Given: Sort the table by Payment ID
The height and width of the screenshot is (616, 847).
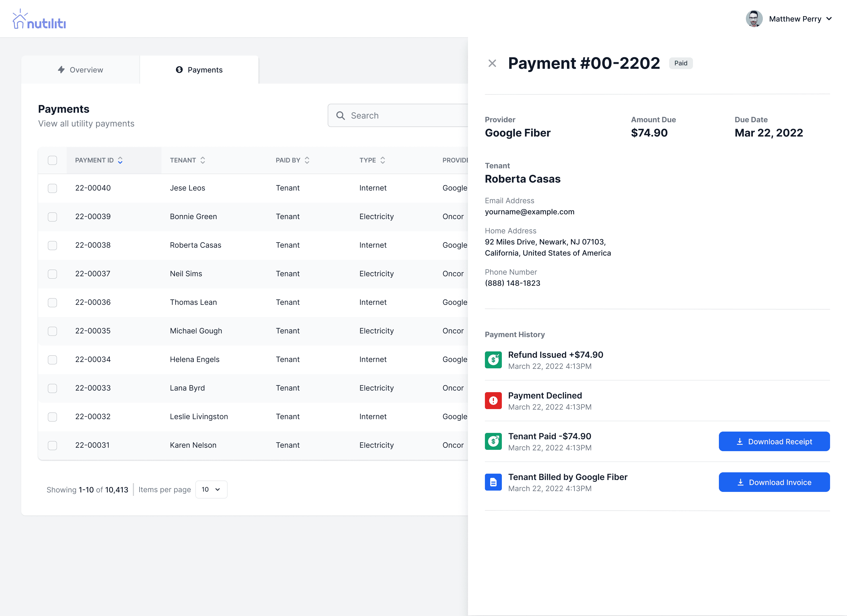Looking at the screenshot, I should [120, 160].
